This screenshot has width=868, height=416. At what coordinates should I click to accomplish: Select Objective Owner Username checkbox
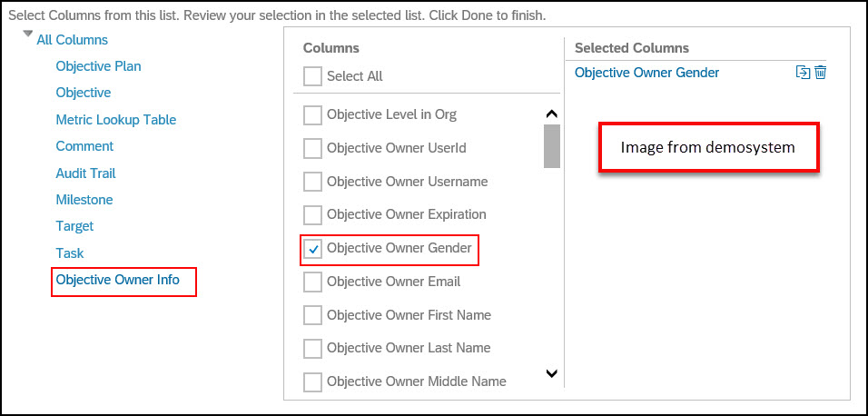pos(312,182)
